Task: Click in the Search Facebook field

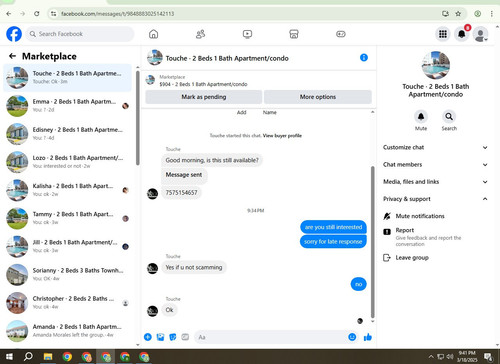Action: click(80, 34)
